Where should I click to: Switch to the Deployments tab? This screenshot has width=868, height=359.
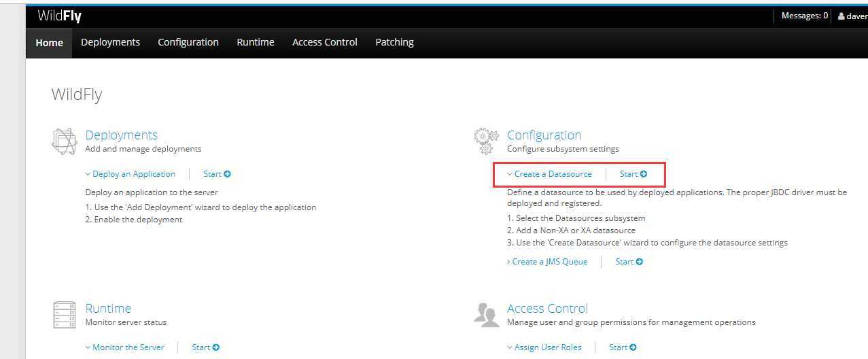[x=110, y=42]
